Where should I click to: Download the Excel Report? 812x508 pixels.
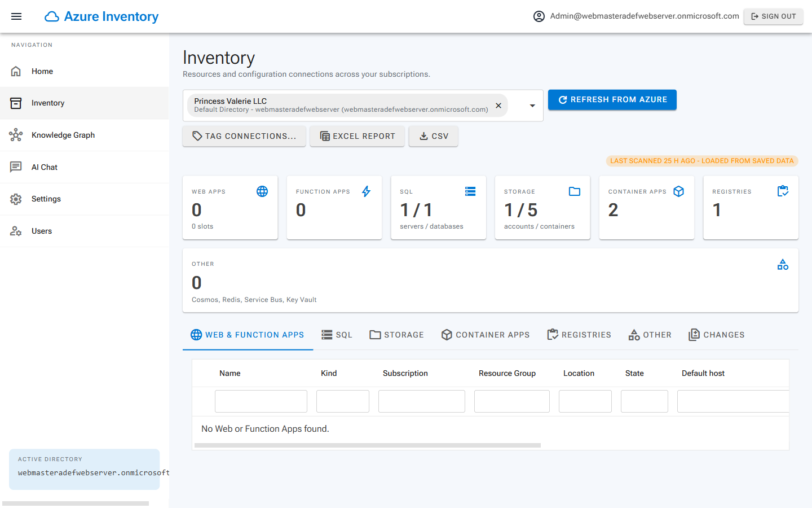coord(358,136)
